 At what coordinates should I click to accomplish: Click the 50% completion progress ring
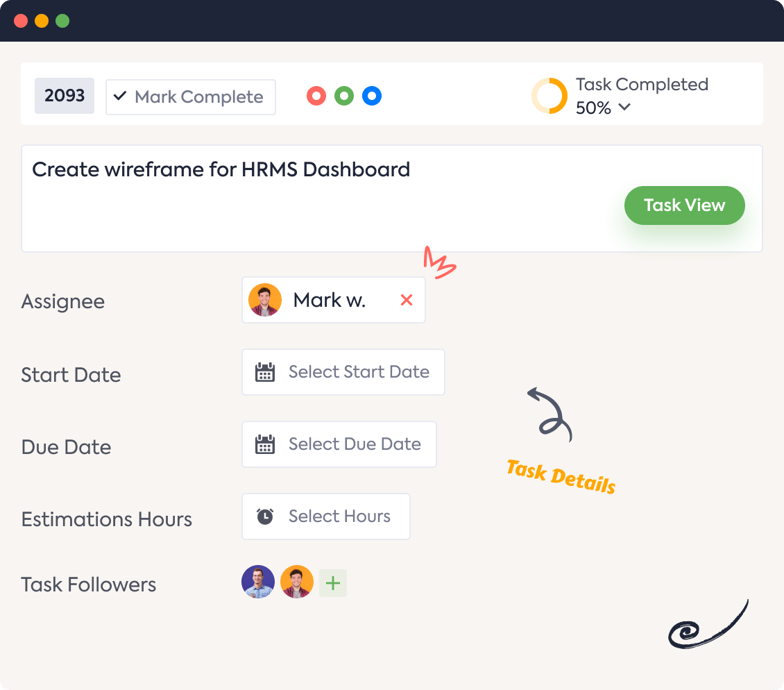549,95
